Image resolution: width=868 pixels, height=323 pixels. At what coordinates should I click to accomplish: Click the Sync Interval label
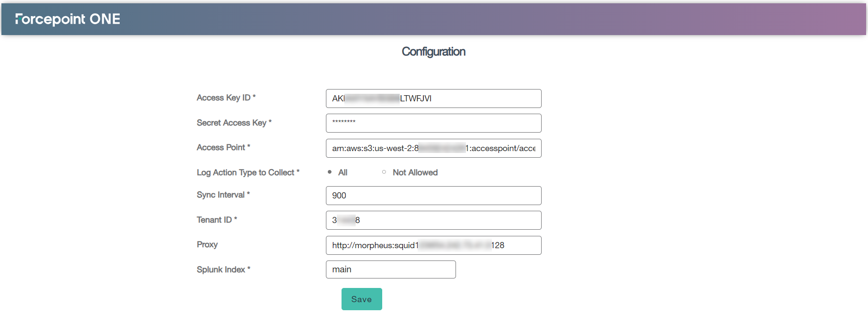tap(223, 195)
